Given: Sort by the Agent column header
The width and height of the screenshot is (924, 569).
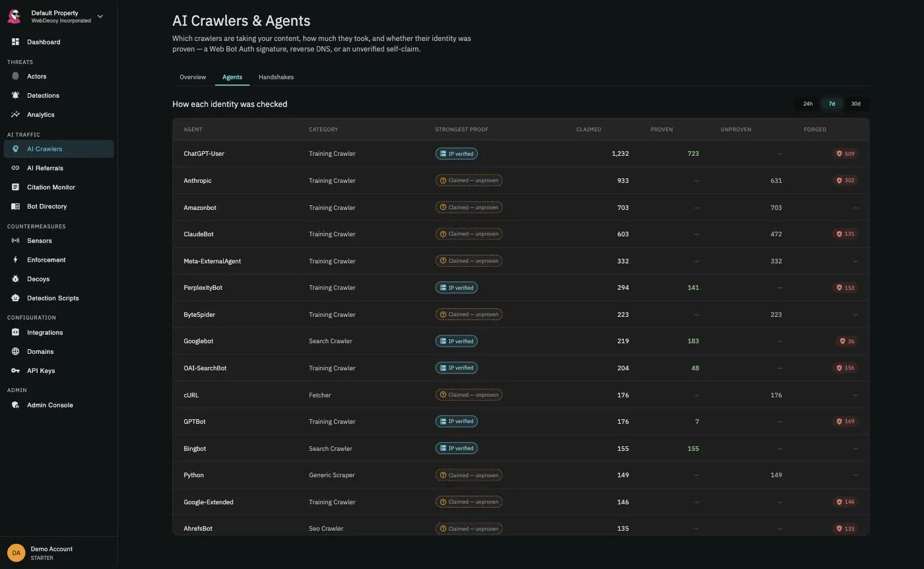Looking at the screenshot, I should 193,129.
